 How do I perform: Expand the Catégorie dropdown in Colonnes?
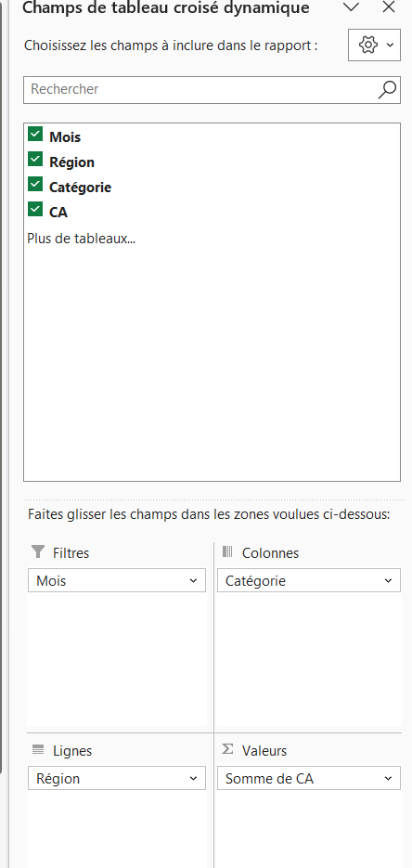(x=388, y=581)
